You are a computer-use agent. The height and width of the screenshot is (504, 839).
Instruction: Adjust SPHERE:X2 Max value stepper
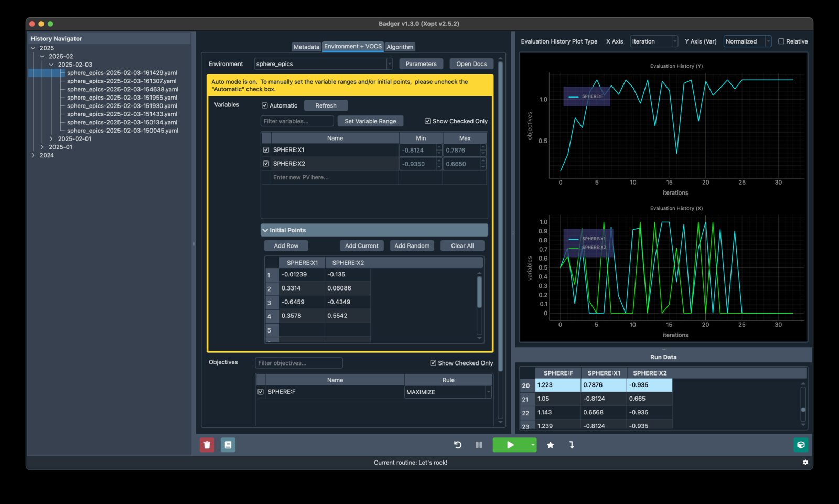(483, 164)
